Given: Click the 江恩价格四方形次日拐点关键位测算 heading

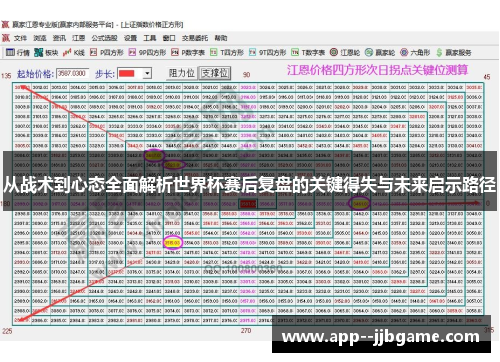Looking at the screenshot, I should [377, 70].
